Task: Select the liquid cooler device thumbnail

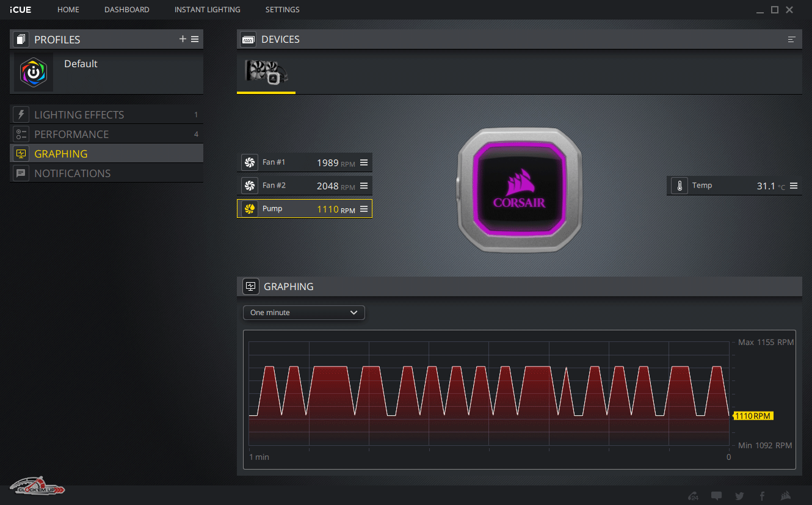Action: pyautogui.click(x=266, y=71)
